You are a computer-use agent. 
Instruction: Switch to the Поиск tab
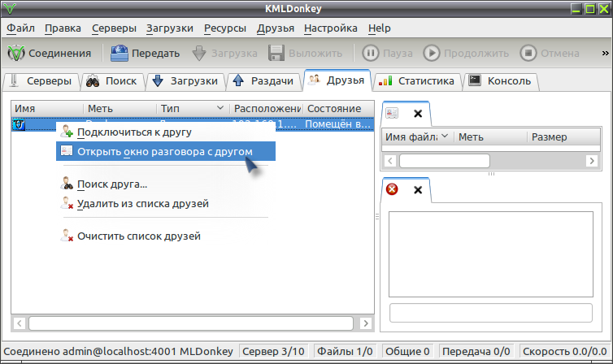coord(112,81)
